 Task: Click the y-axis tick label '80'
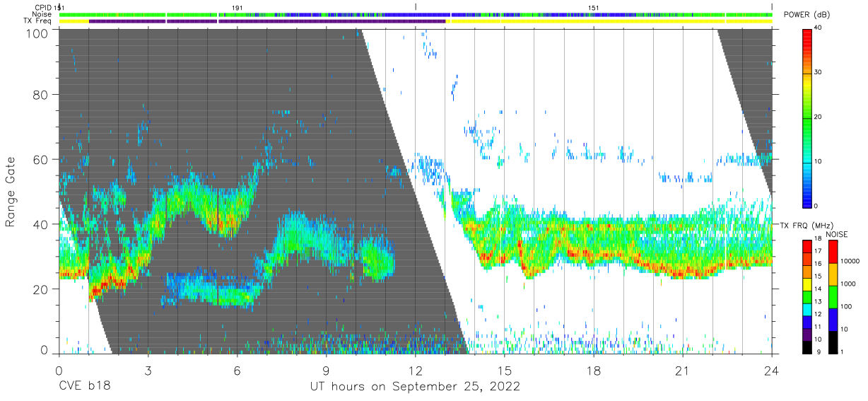click(42, 94)
